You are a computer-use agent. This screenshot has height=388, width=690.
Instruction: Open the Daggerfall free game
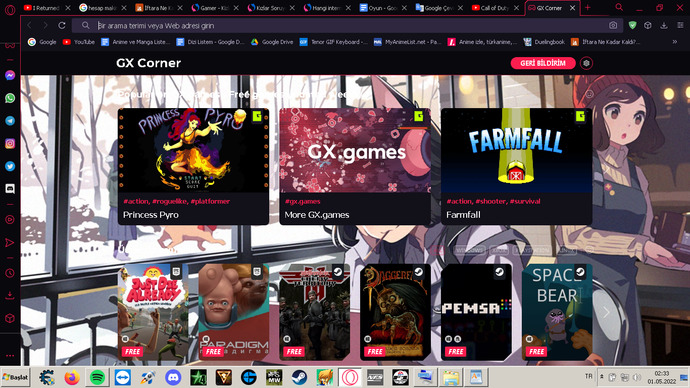click(x=395, y=312)
